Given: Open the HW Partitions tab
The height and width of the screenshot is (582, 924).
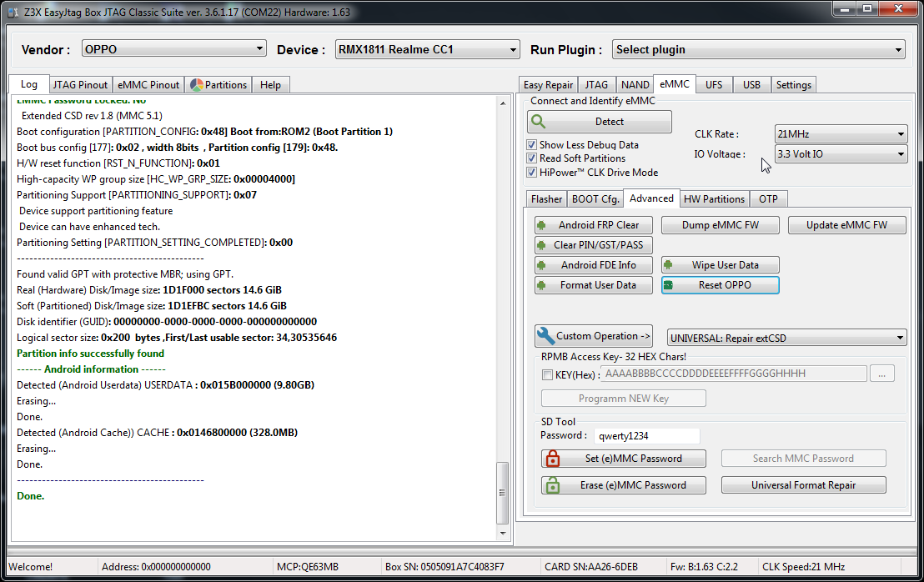Looking at the screenshot, I should coord(714,199).
